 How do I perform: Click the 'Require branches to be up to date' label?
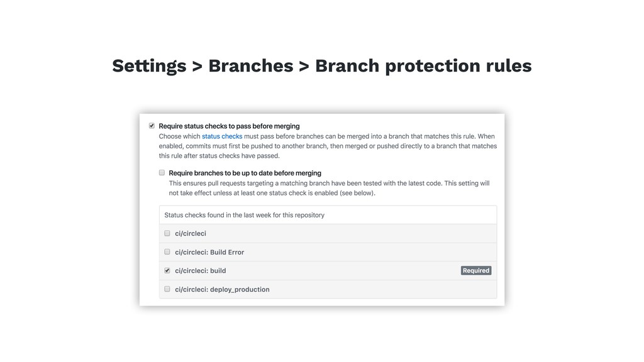(x=245, y=172)
